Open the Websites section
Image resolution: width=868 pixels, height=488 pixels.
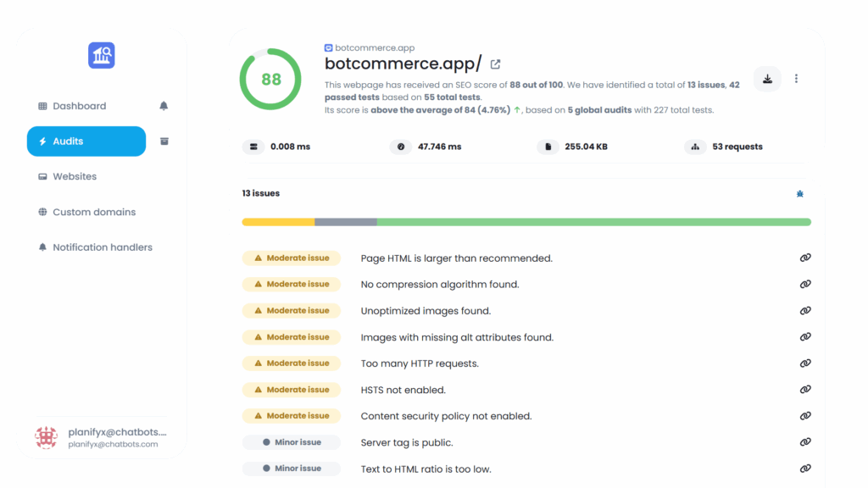coord(75,177)
